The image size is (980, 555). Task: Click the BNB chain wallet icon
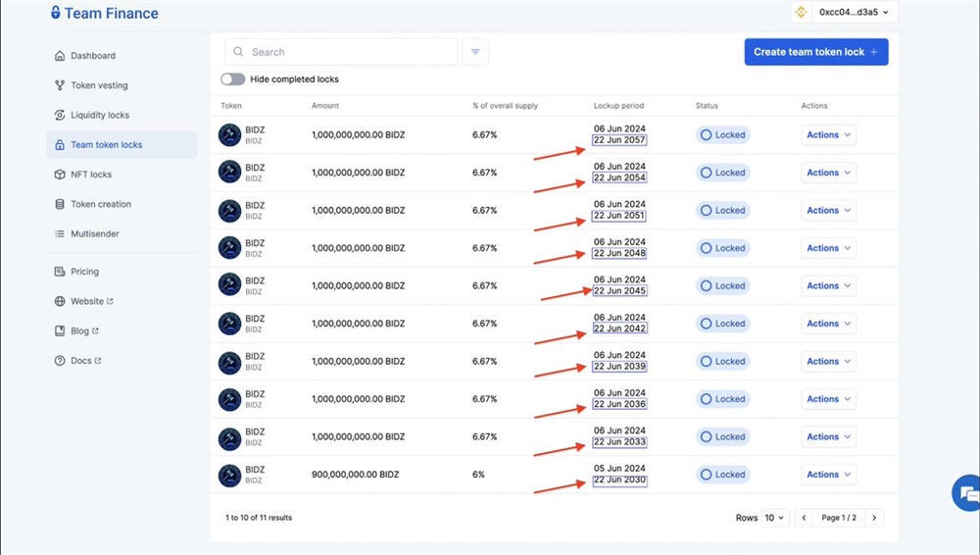click(x=802, y=13)
